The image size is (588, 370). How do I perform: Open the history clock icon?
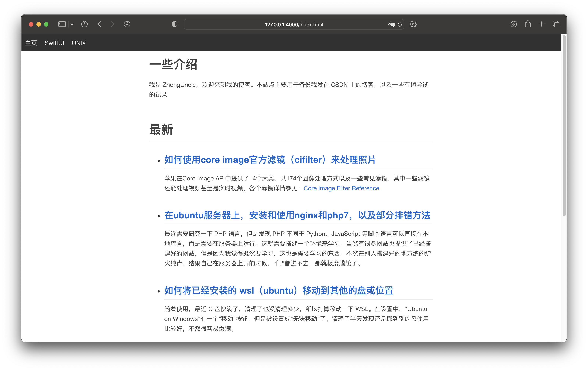coord(84,24)
